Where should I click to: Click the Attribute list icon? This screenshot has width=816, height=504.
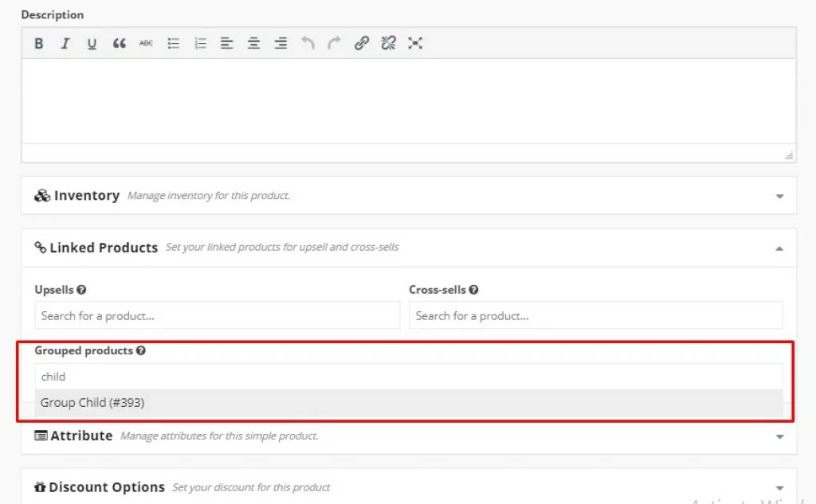click(x=41, y=436)
